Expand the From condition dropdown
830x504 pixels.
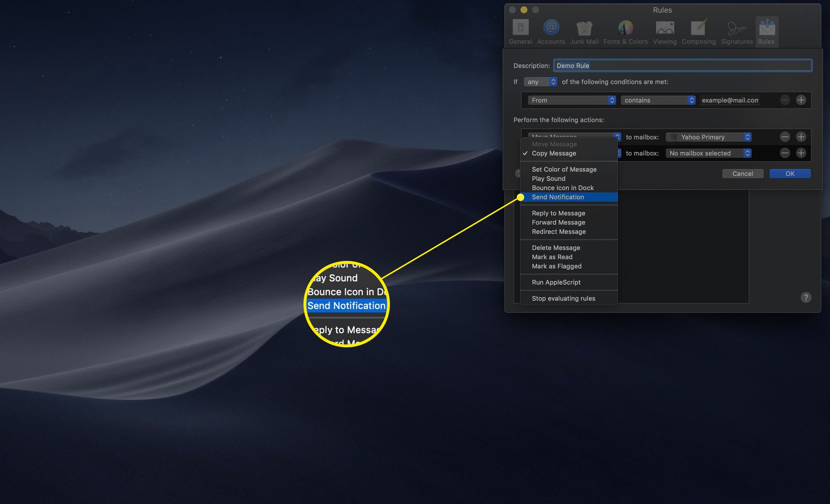570,100
